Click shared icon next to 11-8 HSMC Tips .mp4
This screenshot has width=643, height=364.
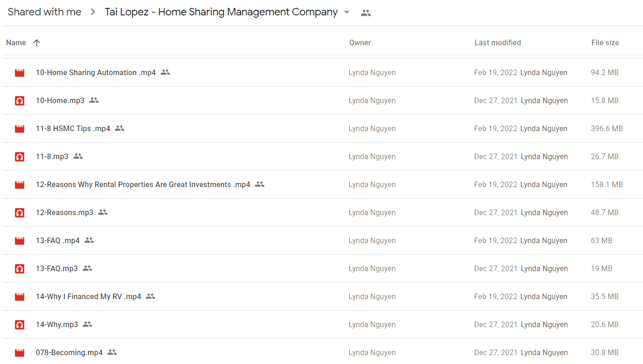120,128
